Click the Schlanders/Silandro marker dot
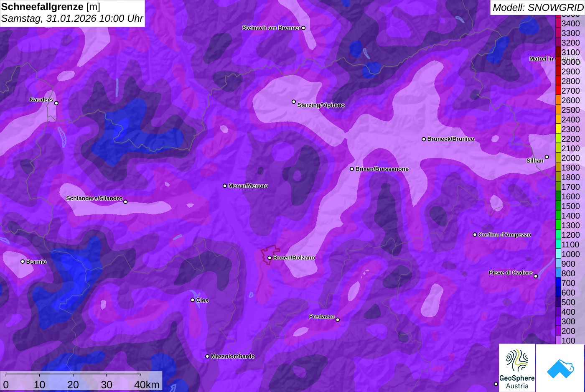Image resolution: width=585 pixels, height=392 pixels. coord(125,202)
